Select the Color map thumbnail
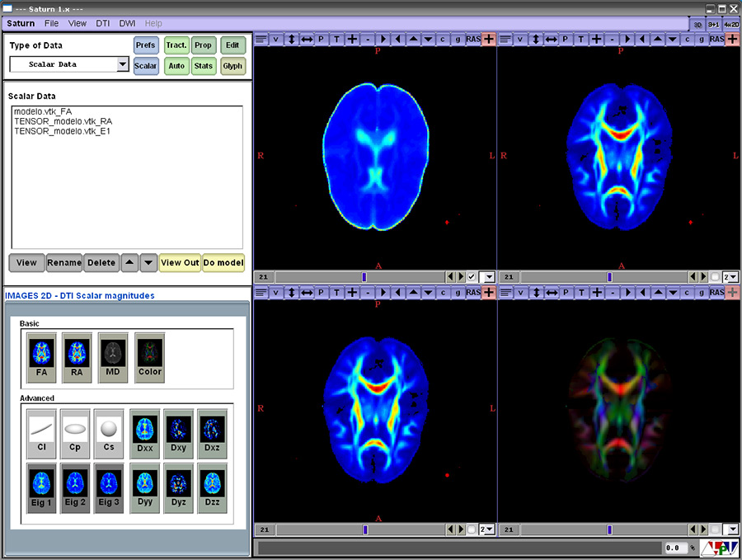 point(150,357)
